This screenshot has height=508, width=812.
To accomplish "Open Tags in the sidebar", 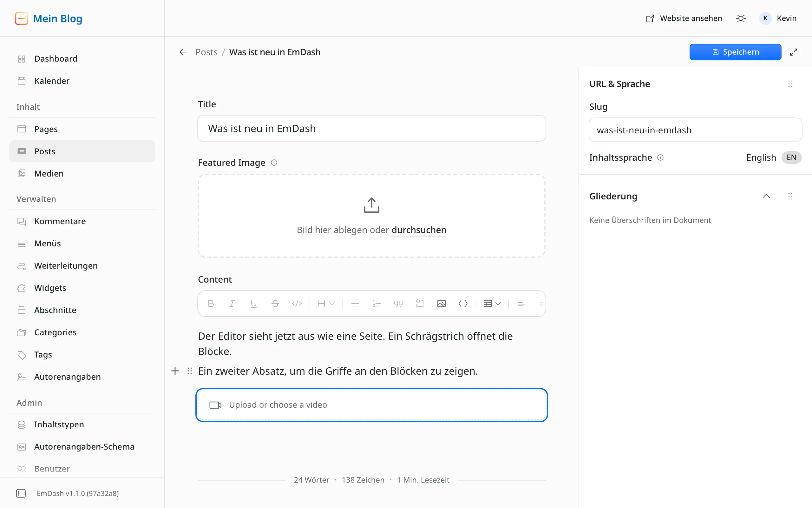I will [x=82, y=354].
